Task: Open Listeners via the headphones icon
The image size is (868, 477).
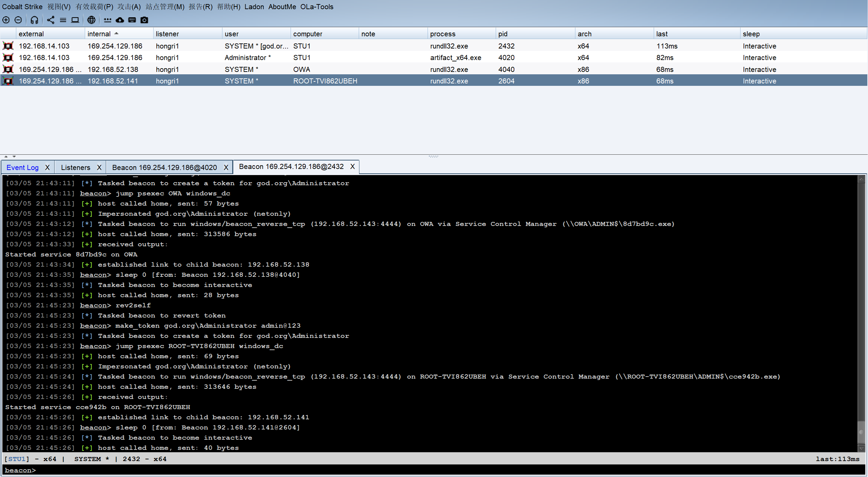Action: (x=34, y=20)
